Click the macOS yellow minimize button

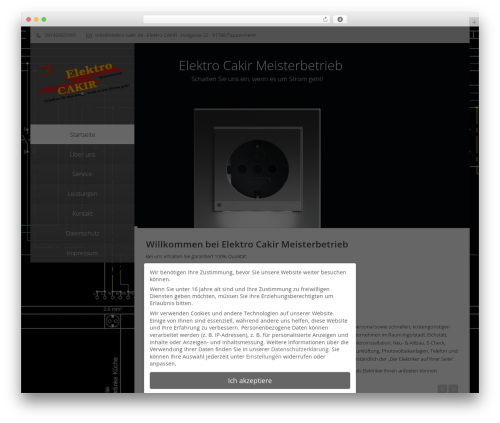[x=36, y=19]
